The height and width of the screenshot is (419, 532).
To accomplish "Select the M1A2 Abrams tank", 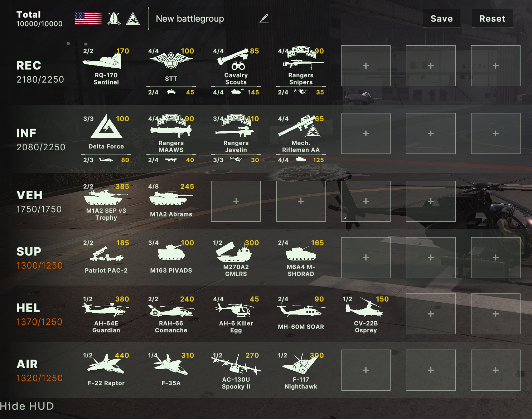I will click(x=171, y=201).
